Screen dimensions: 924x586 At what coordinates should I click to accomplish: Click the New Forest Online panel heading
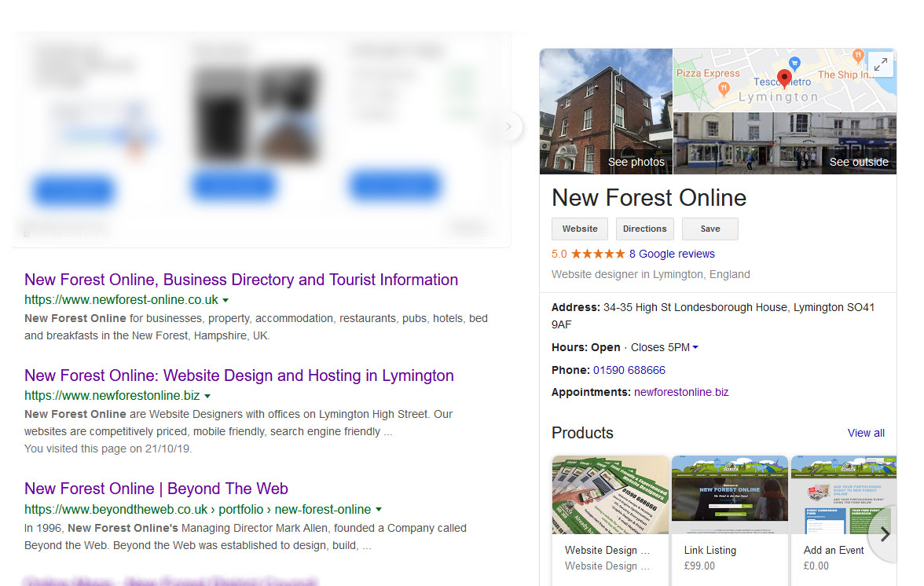(x=649, y=198)
